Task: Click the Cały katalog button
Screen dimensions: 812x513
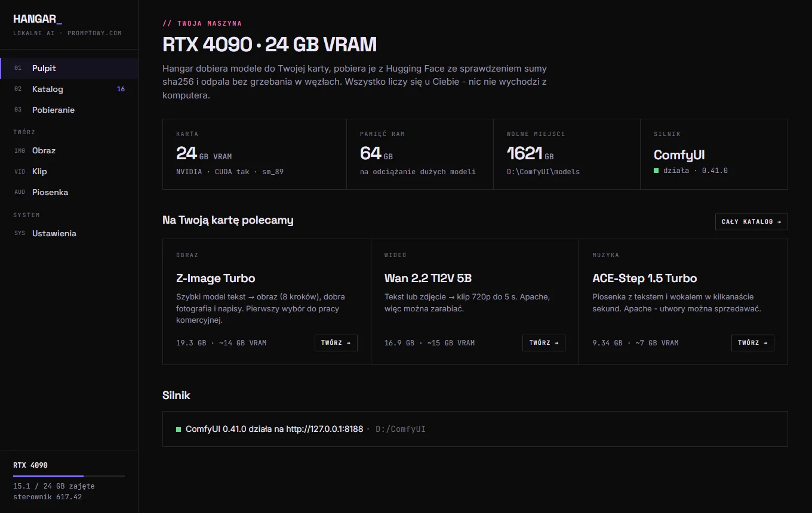Action: 751,222
